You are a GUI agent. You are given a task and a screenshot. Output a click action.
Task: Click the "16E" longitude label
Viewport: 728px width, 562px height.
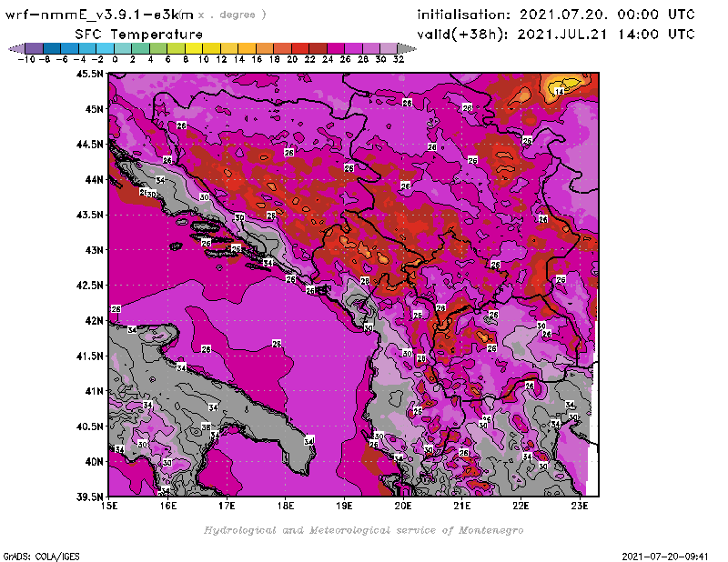point(168,506)
